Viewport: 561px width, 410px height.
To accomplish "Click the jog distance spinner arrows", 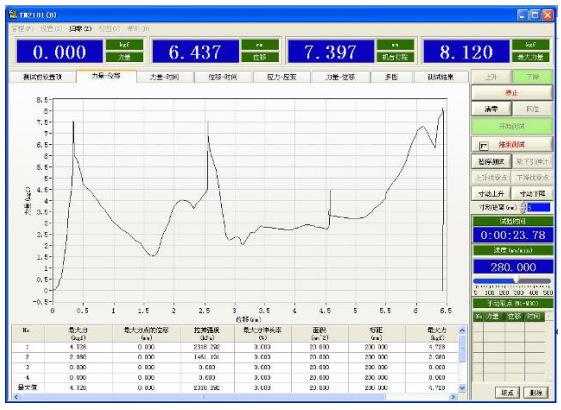I will 523,207.
